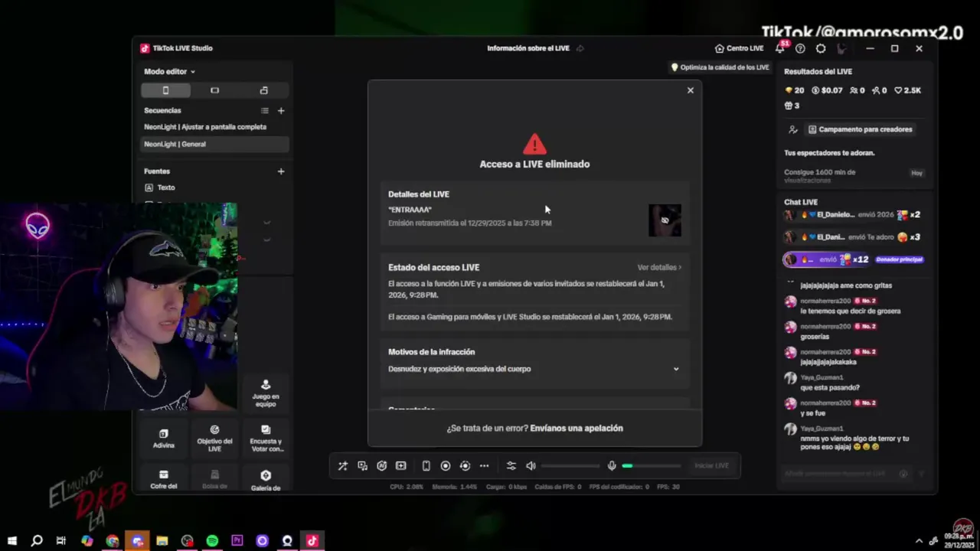Click the mobile phone icon in toolbar
Image resolution: width=980 pixels, height=551 pixels.
point(426,465)
